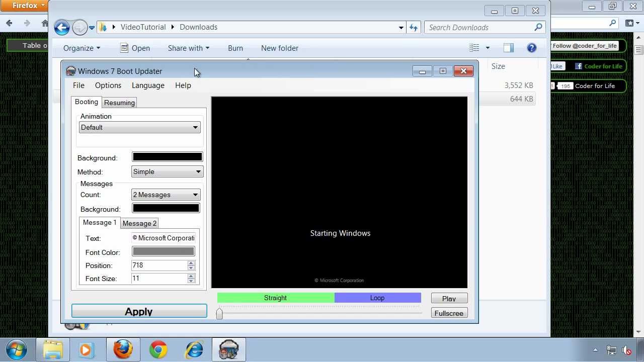Click Follow @coder_for_life button

point(585,46)
